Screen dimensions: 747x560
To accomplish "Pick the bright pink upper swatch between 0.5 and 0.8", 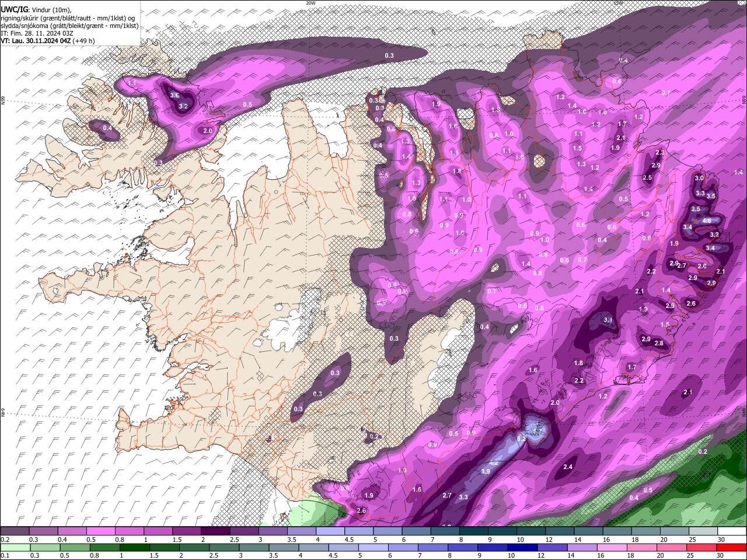I will click(101, 531).
